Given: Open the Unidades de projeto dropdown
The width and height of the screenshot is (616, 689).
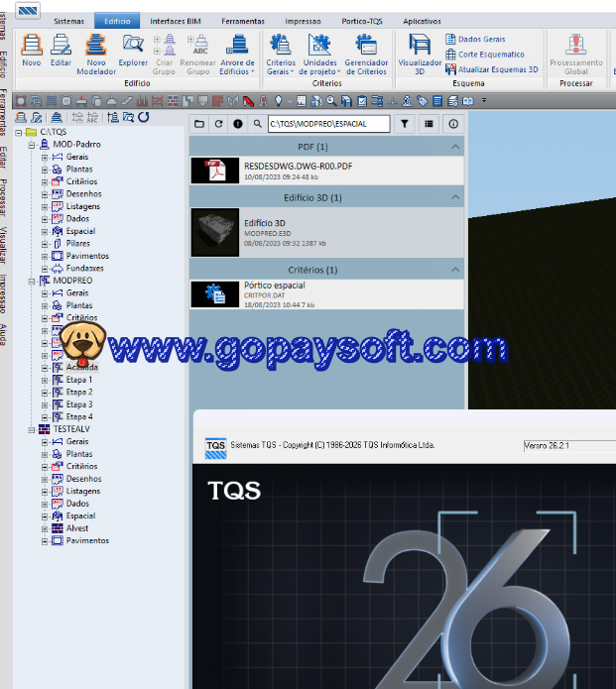Looking at the screenshot, I should tap(319, 54).
